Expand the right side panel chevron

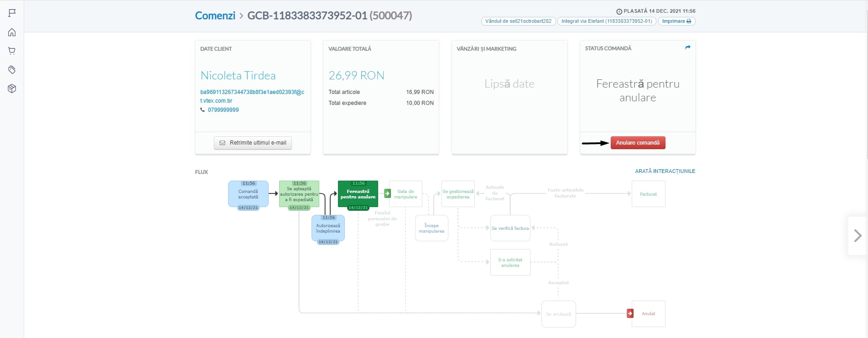[x=858, y=235]
